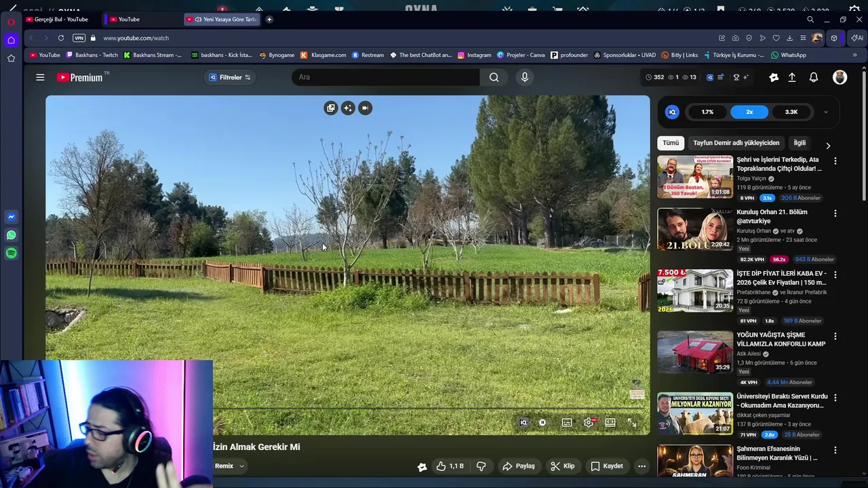Show more filter chips with right arrow
Image resolution: width=868 pixels, height=488 pixels.
(x=828, y=146)
